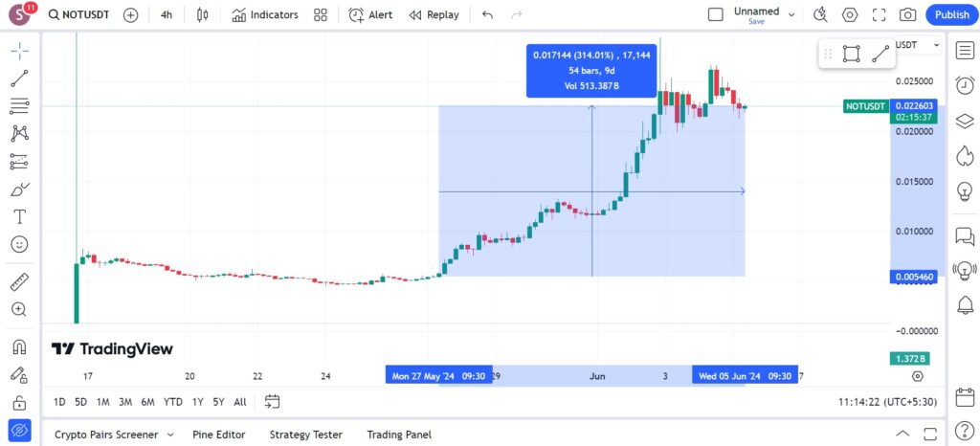Open the indicator templates grid icon
Viewport: 980px width, 446px height.
[x=321, y=15]
